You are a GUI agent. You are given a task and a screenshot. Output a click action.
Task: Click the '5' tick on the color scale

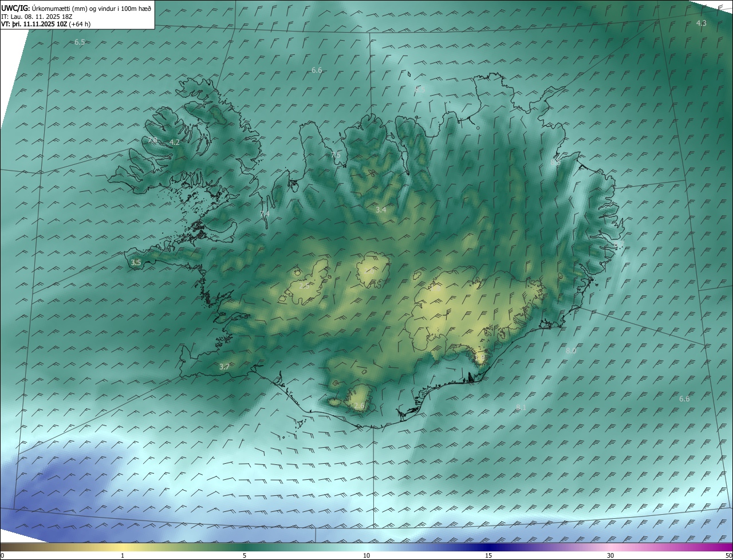tap(245, 555)
